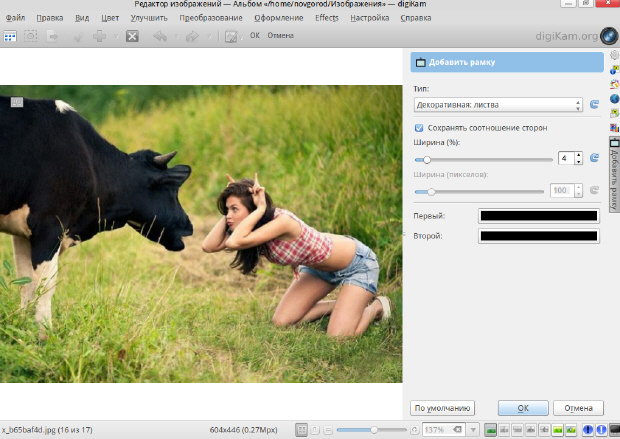Image resolution: width=620 pixels, height=439 pixels.
Task: Click the Ширина (%) value field showing 4
Action: (565, 158)
